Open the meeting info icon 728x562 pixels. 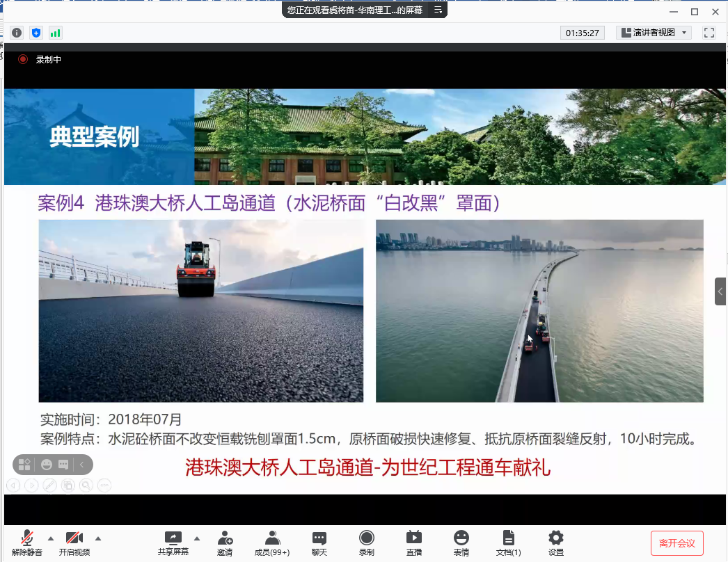[17, 33]
